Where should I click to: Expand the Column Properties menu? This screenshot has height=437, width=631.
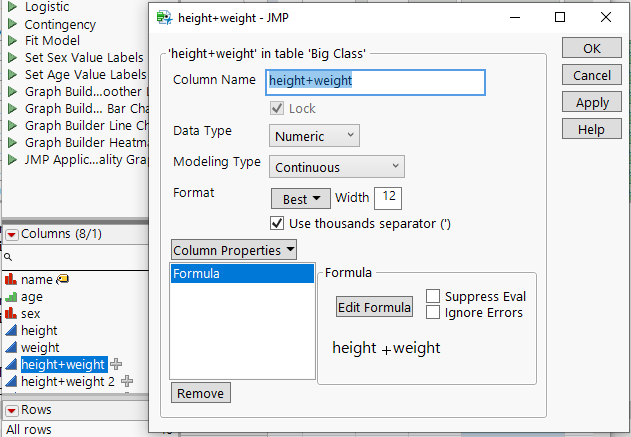(234, 250)
